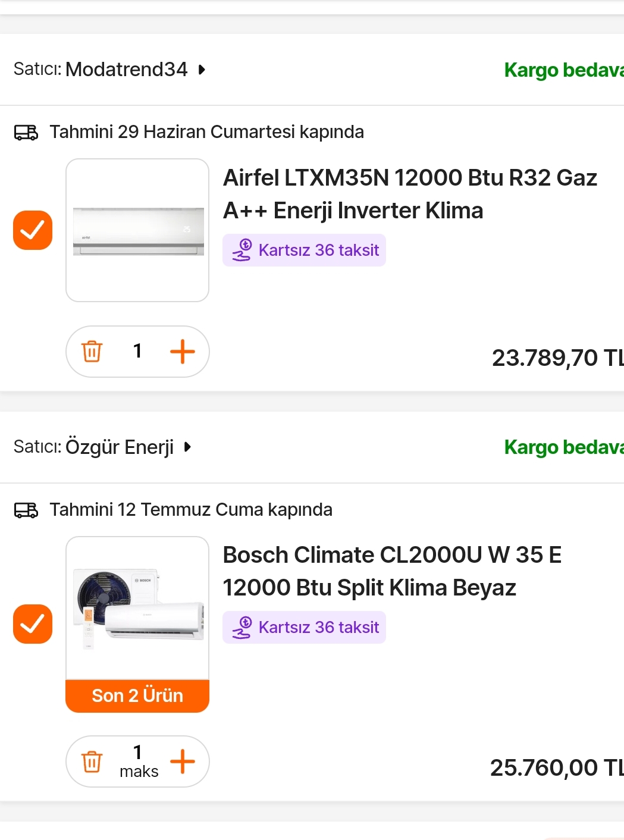Open Modatrend34 seller page
The image size is (624, 840).
(126, 70)
